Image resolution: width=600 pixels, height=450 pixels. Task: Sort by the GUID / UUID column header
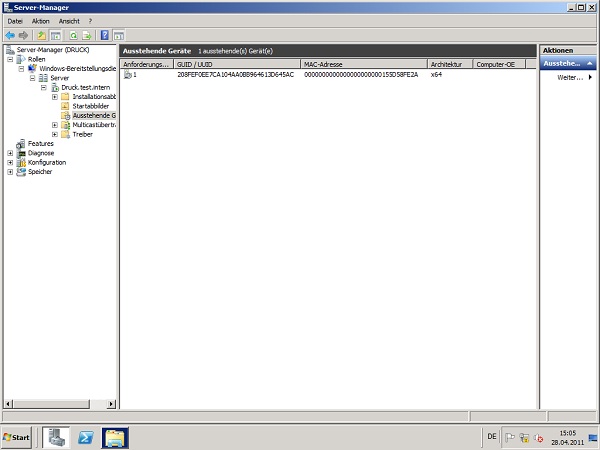coord(237,64)
